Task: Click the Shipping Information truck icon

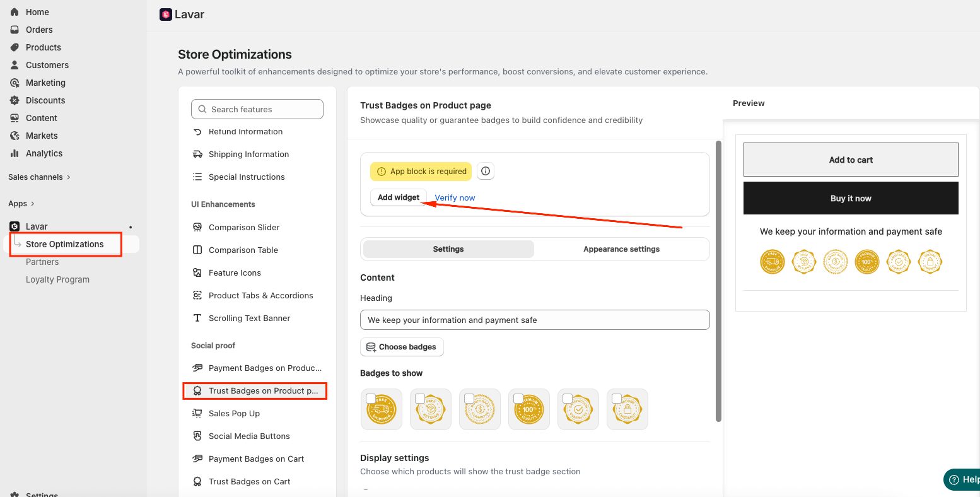Action: [x=197, y=154]
